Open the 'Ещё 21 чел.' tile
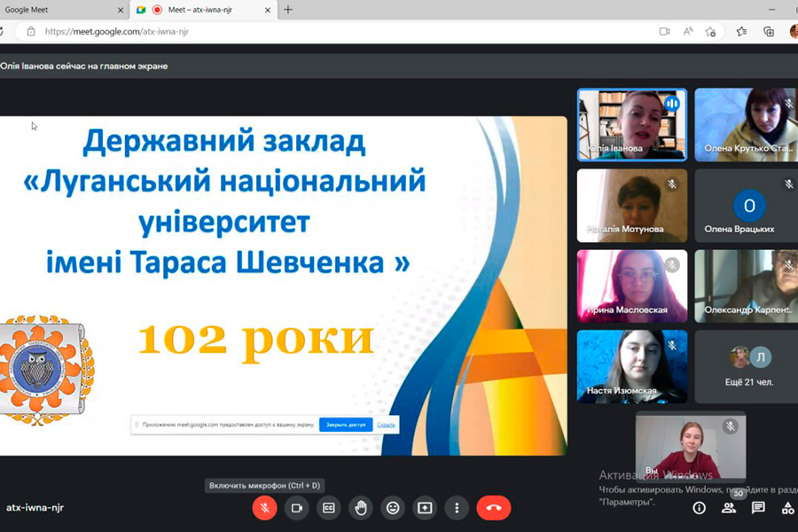This screenshot has width=798, height=532. (x=746, y=366)
